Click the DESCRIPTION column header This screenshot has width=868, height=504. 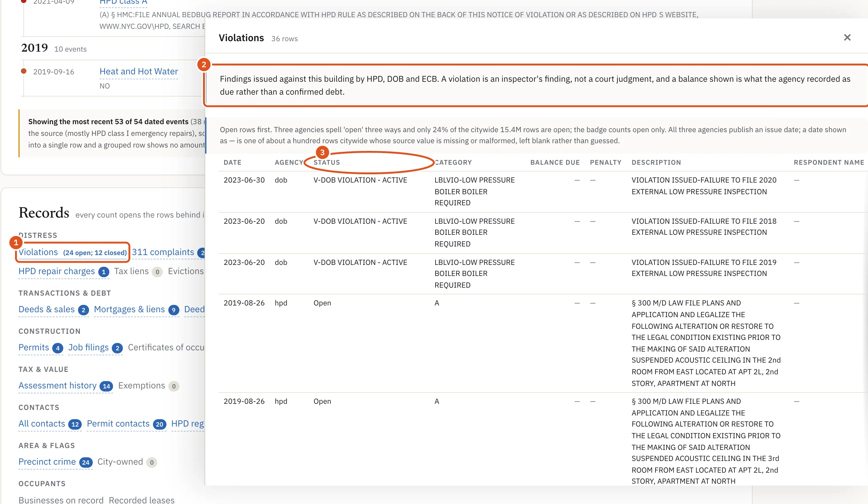click(656, 162)
